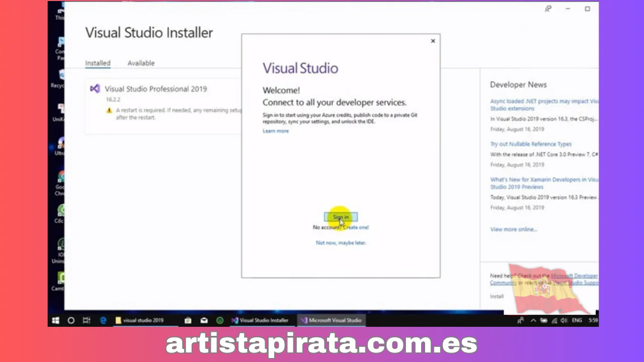Switch to the Available tab
Screen dimensions: 644x362
[x=141, y=63]
